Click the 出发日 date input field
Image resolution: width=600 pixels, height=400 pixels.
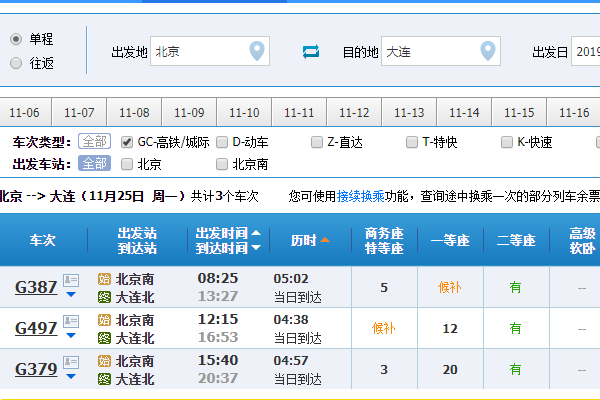[586, 51]
